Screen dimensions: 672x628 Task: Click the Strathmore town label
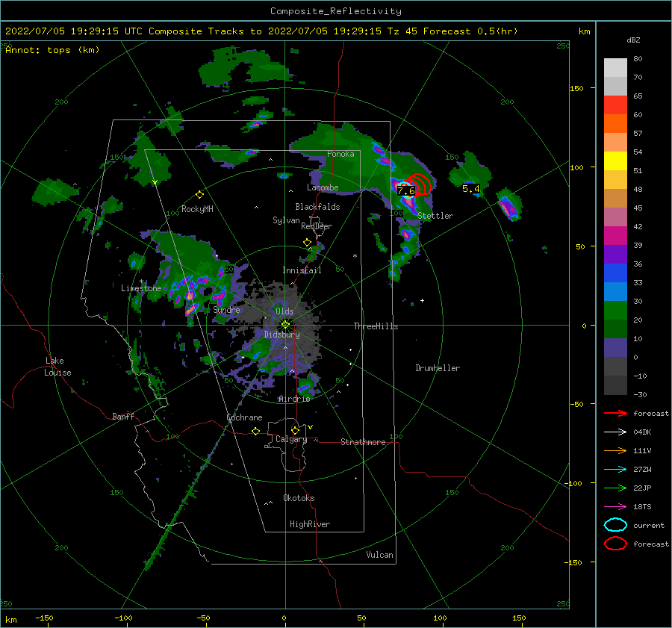click(363, 442)
